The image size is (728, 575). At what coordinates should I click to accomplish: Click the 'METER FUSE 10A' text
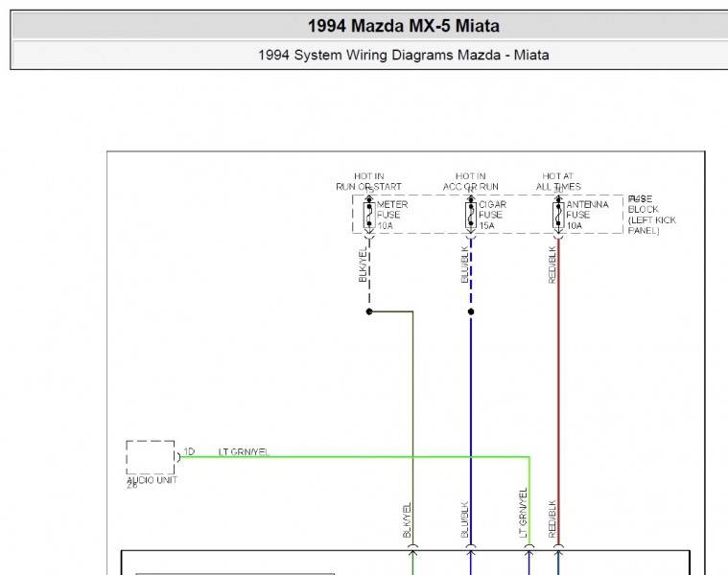(x=392, y=215)
